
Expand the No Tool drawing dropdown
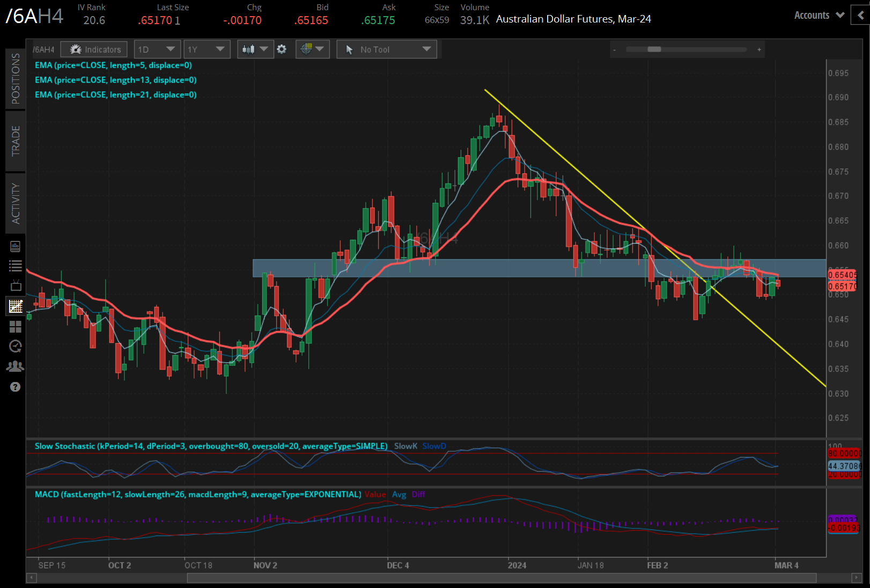point(387,49)
